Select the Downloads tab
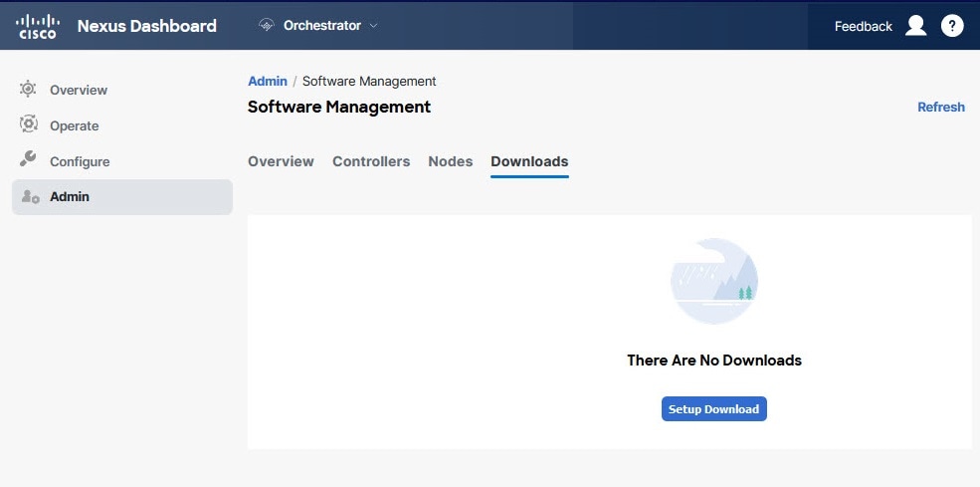This screenshot has height=487, width=980. click(529, 161)
